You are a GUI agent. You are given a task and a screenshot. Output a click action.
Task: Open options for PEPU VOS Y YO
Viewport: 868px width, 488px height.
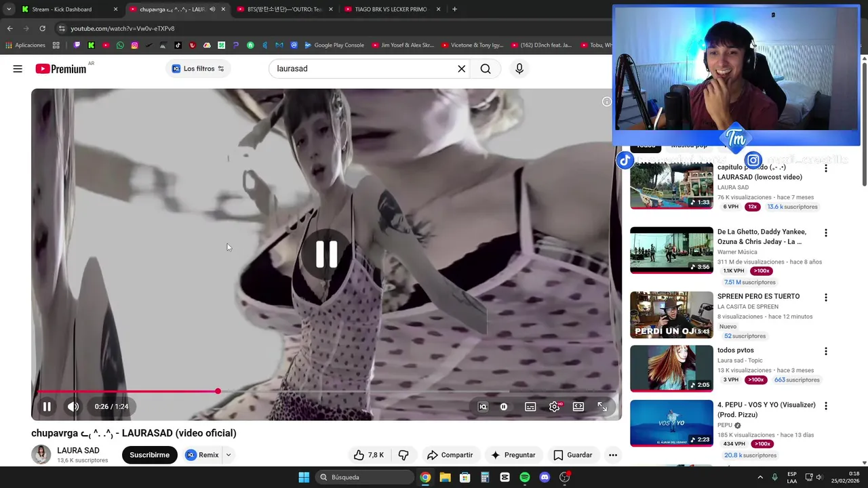(826, 406)
